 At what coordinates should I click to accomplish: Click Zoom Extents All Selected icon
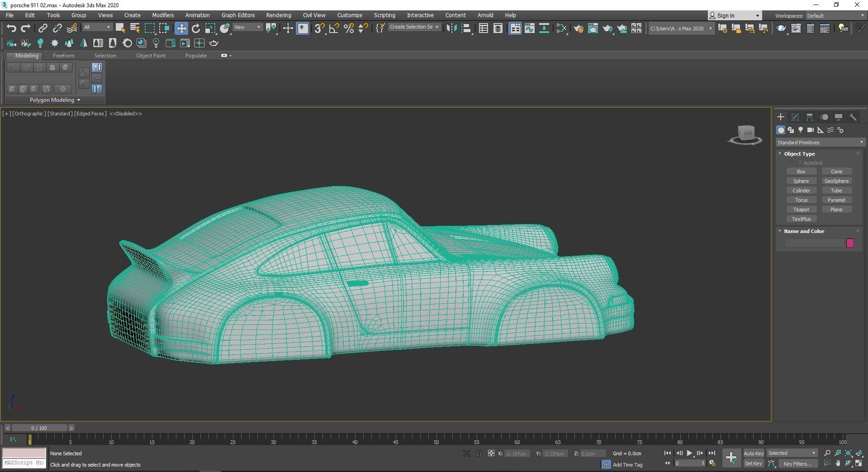[x=859, y=453]
